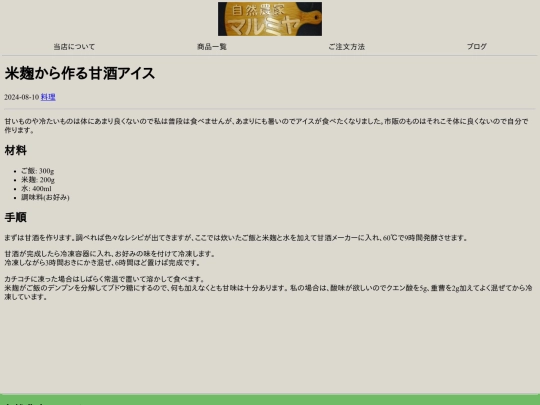Open the 商品一覧 page
Image resolution: width=540 pixels, height=405 pixels.
point(212,46)
